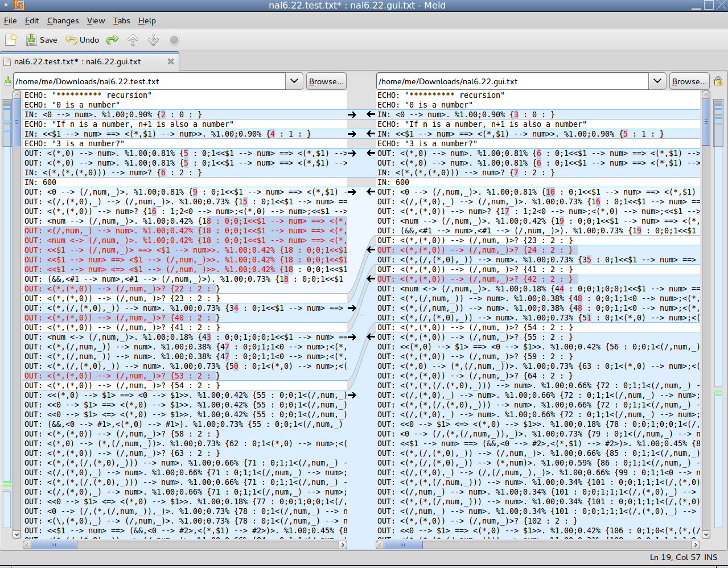This screenshot has width=728, height=568.
Task: Click the left pane horizontal scrollbar
Action: click(185, 545)
